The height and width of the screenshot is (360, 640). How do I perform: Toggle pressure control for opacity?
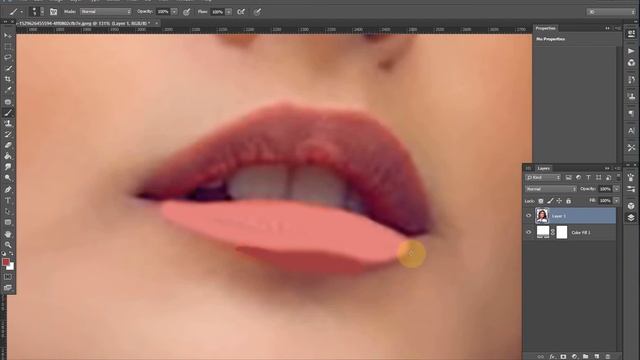click(x=187, y=12)
